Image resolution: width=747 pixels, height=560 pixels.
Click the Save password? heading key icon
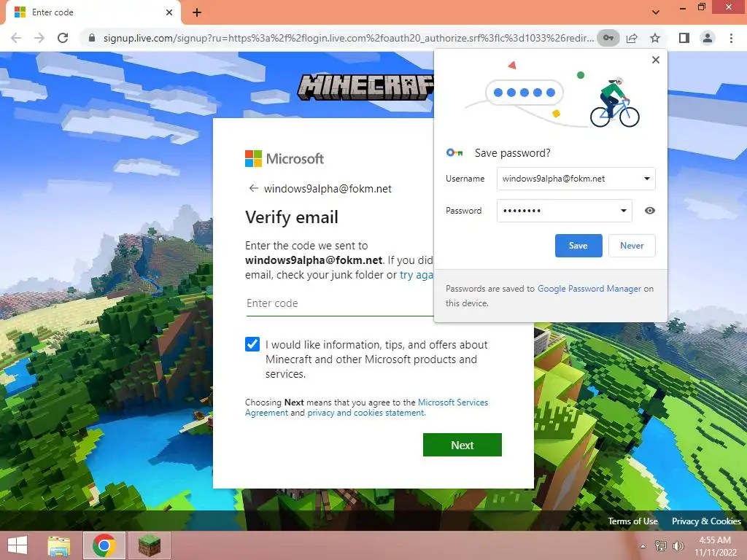pos(454,153)
